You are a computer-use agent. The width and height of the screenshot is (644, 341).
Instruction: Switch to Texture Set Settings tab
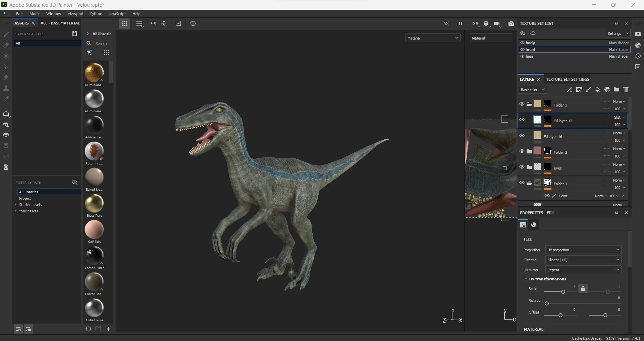tap(568, 79)
